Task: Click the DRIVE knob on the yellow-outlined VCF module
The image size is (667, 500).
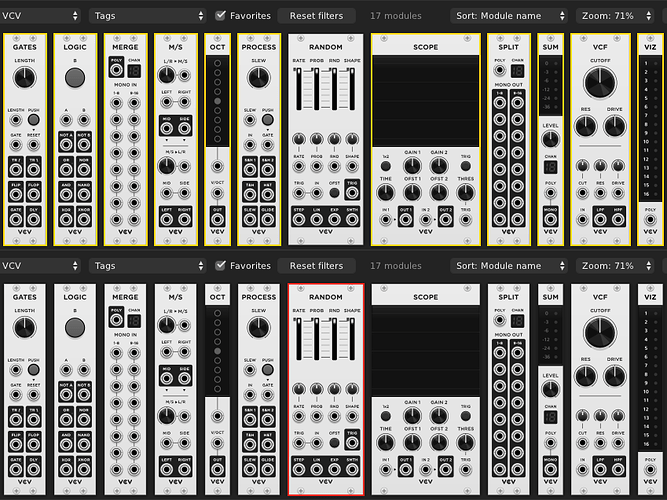Action: [615, 126]
